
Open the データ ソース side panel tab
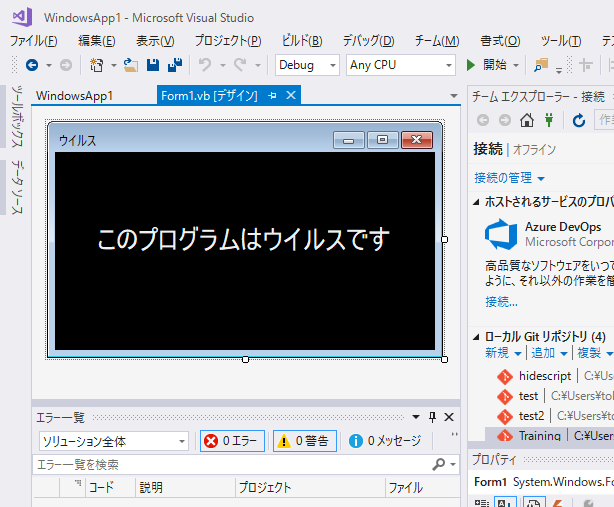[17, 187]
